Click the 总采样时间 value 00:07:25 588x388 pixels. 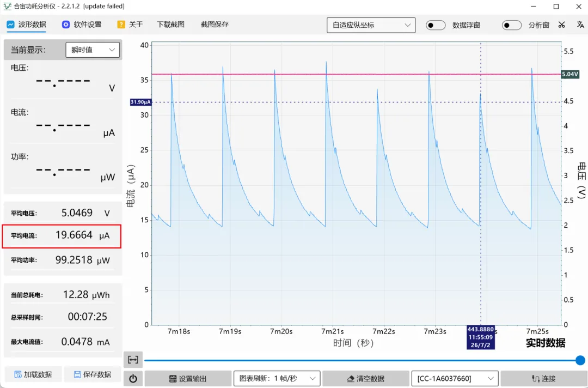coord(87,317)
